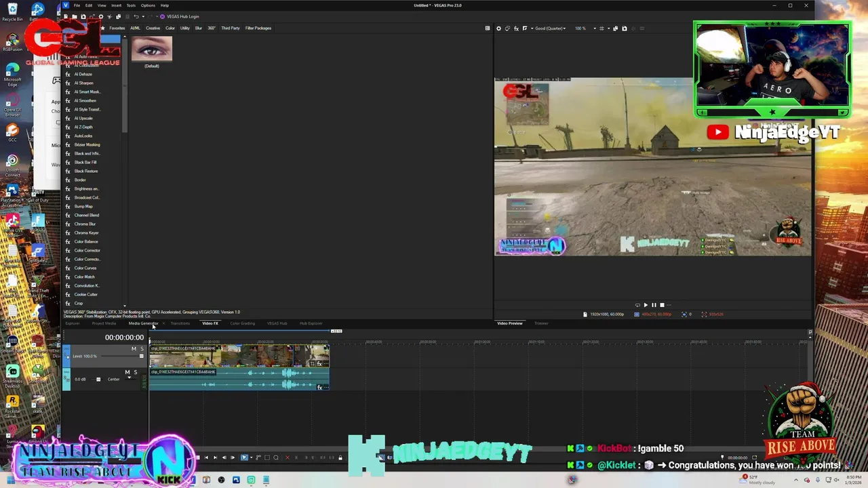Copy snapshot to clipboard icon
Screen dimensions: 868x488
(x=615, y=28)
